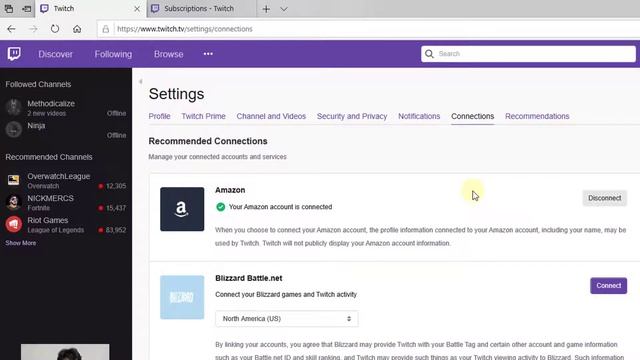This screenshot has height=360, width=640.
Task: Open the Riot Games channel name
Action: [48, 220]
